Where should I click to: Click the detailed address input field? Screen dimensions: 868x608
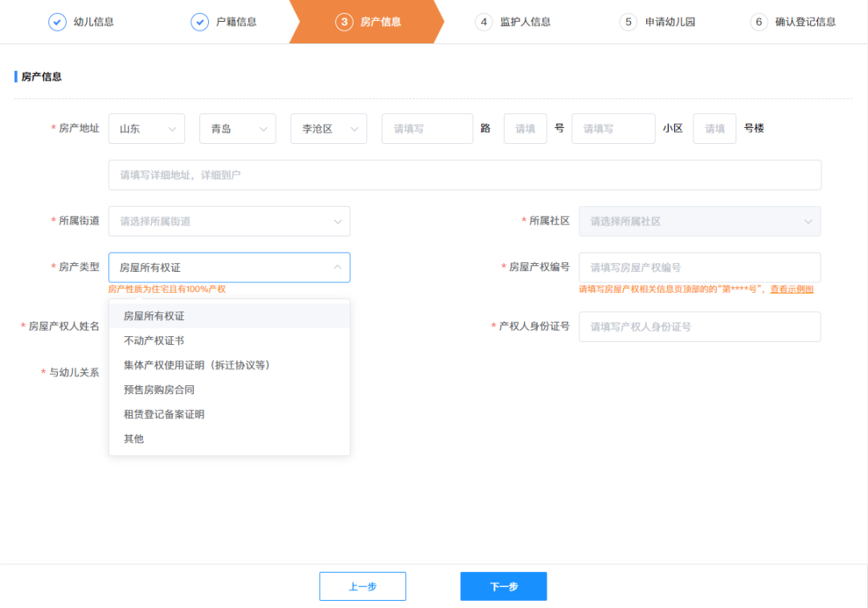point(465,175)
